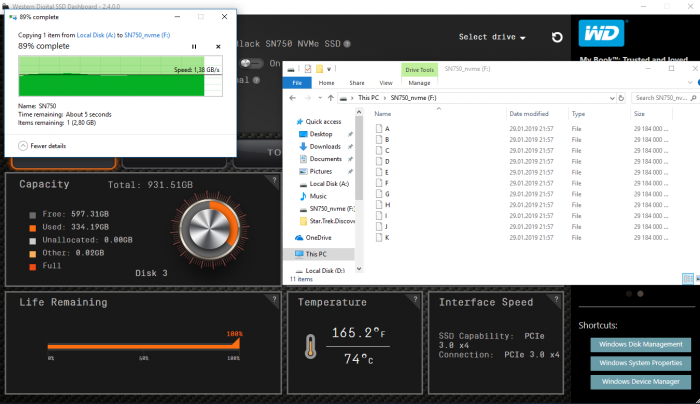700x404 pixels.
Task: Click navigation pane scroll up arrow
Action: 359,111
